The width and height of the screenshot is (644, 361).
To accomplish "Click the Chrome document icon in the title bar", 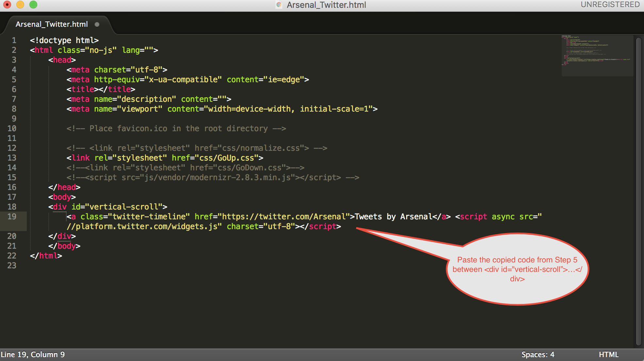I will (279, 5).
